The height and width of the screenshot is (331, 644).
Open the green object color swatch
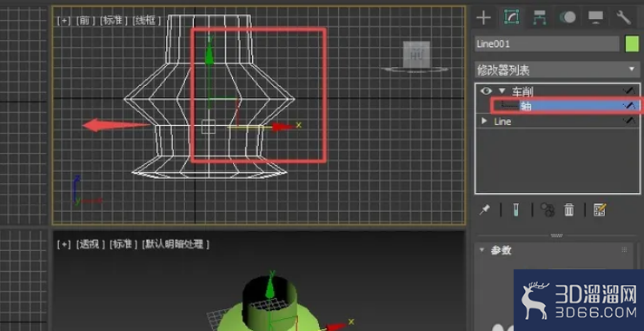(632, 44)
